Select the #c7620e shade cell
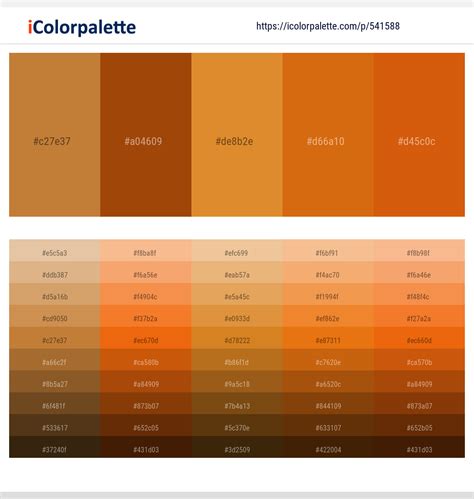The height and width of the screenshot is (499, 474). (x=328, y=360)
